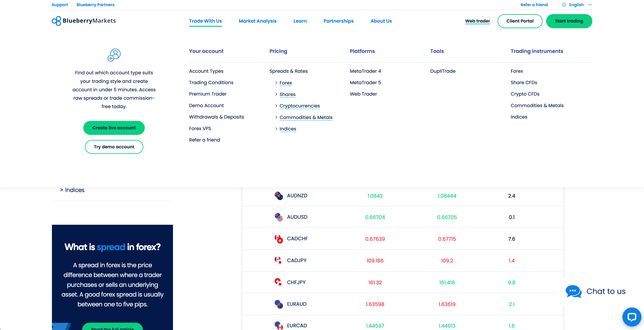Select Indices under Trading instruments
The image size is (644, 330).
coord(519,117)
